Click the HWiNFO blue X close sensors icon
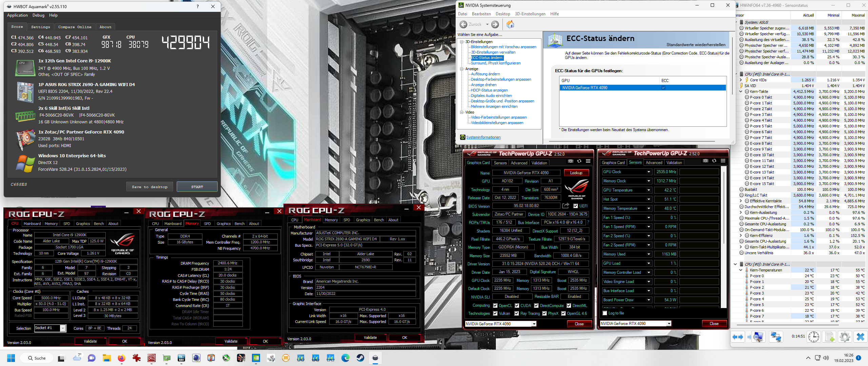868x366 pixels. coord(860,337)
